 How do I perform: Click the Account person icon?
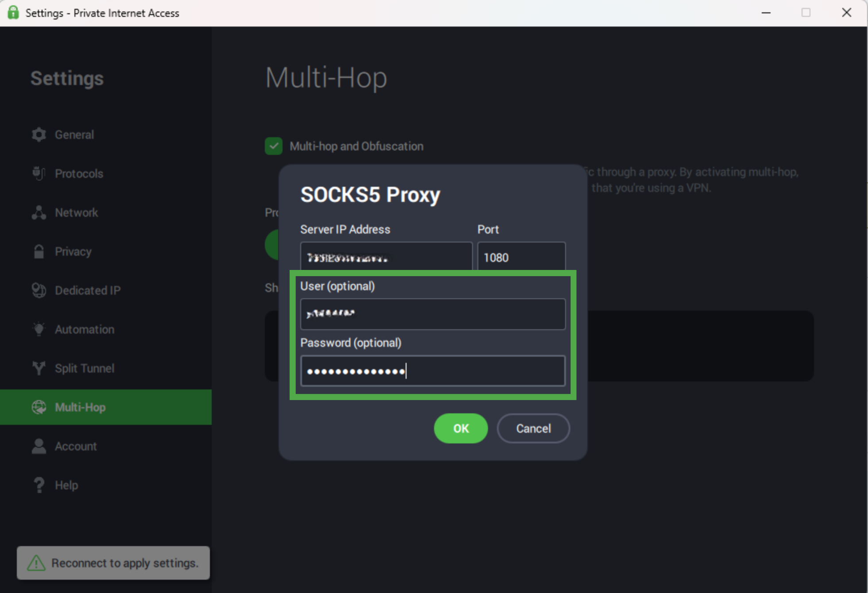[x=39, y=446]
